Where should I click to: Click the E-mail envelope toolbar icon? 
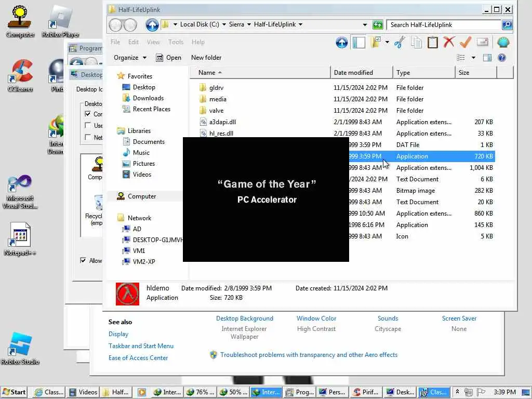point(482,43)
